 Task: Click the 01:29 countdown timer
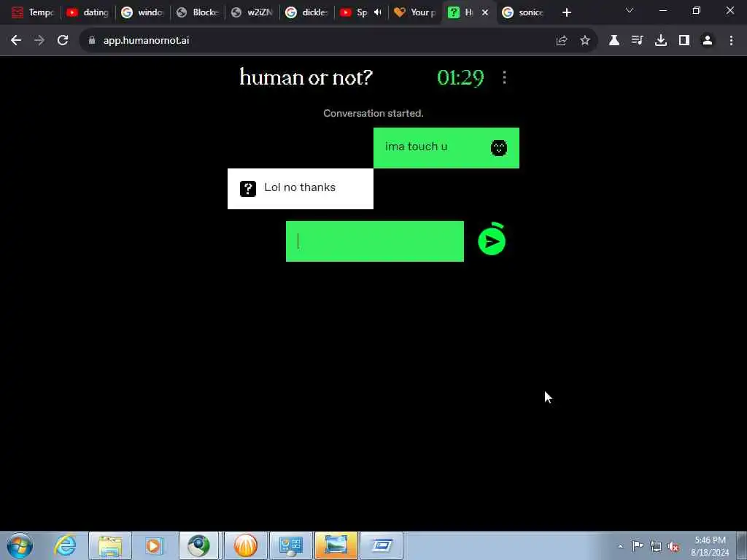(460, 77)
